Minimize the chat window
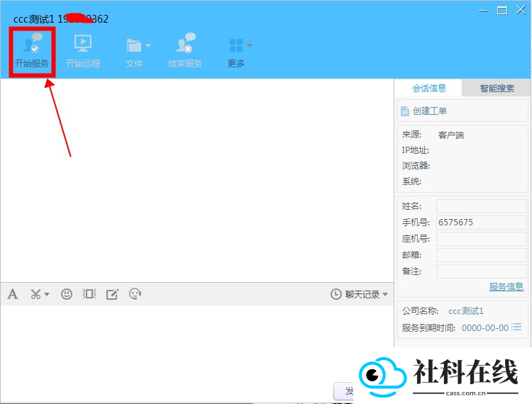 [x=483, y=11]
